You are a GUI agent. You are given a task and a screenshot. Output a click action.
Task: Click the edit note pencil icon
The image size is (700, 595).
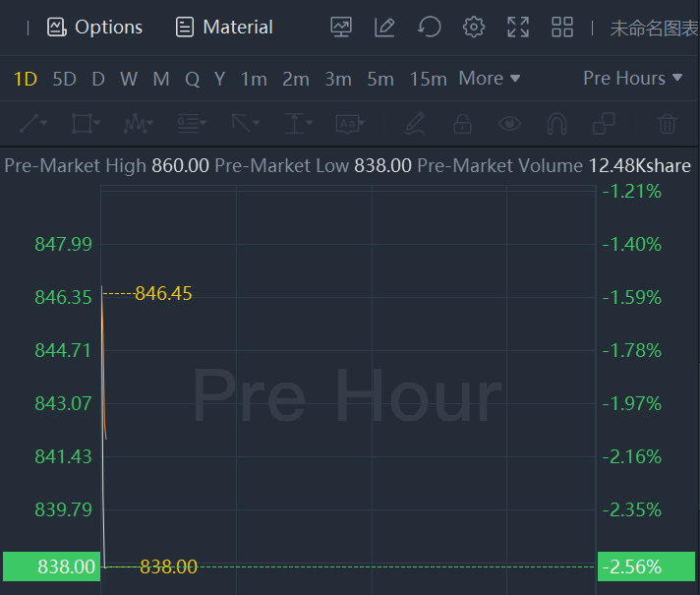tap(384, 28)
